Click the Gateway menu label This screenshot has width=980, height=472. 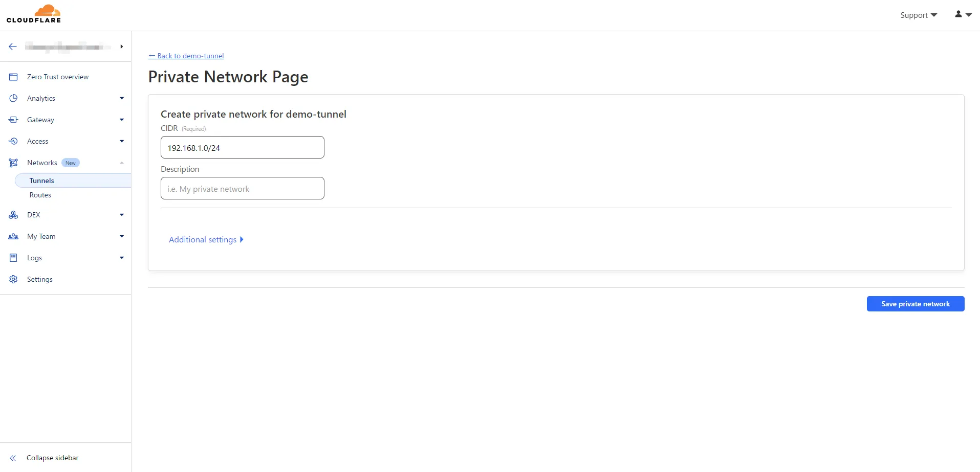pos(40,120)
